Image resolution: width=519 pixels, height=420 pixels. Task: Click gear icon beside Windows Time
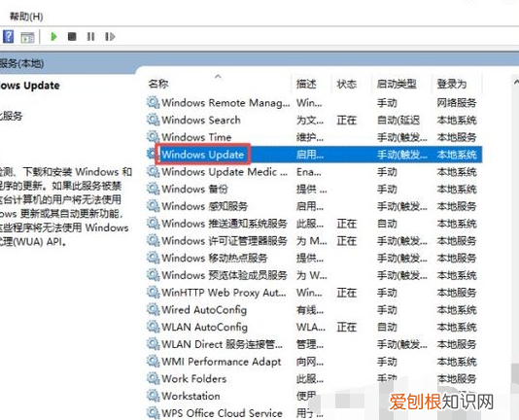coord(153,136)
